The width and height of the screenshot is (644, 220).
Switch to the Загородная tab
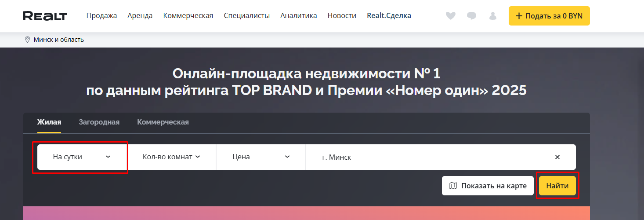click(x=99, y=122)
